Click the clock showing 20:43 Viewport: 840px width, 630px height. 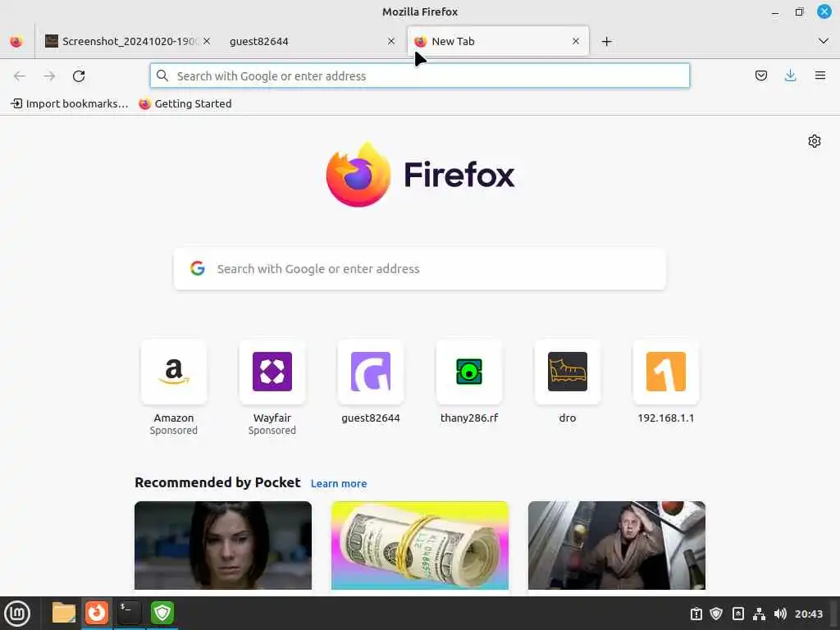click(808, 614)
